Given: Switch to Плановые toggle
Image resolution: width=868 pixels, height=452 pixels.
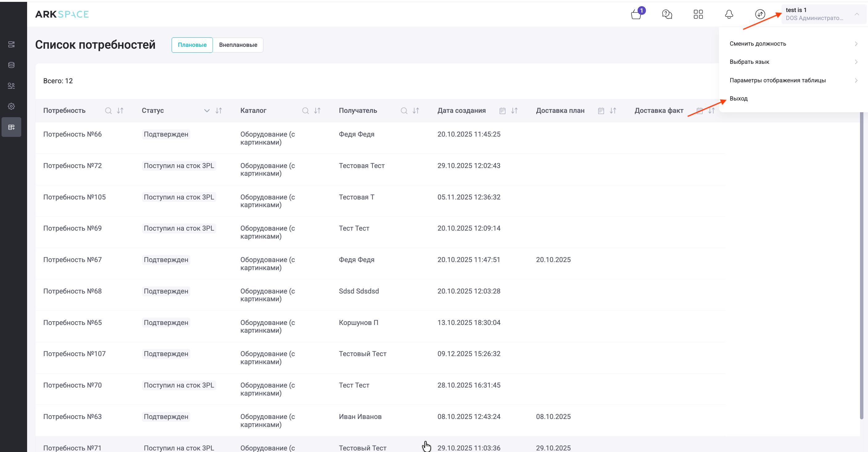Looking at the screenshot, I should 192,45.
